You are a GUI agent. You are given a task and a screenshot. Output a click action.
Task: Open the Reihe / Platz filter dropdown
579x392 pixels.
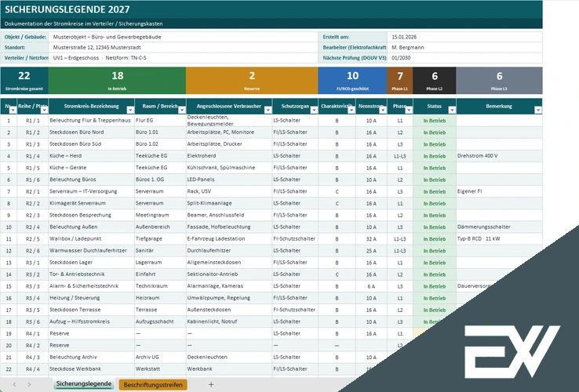[44, 110]
